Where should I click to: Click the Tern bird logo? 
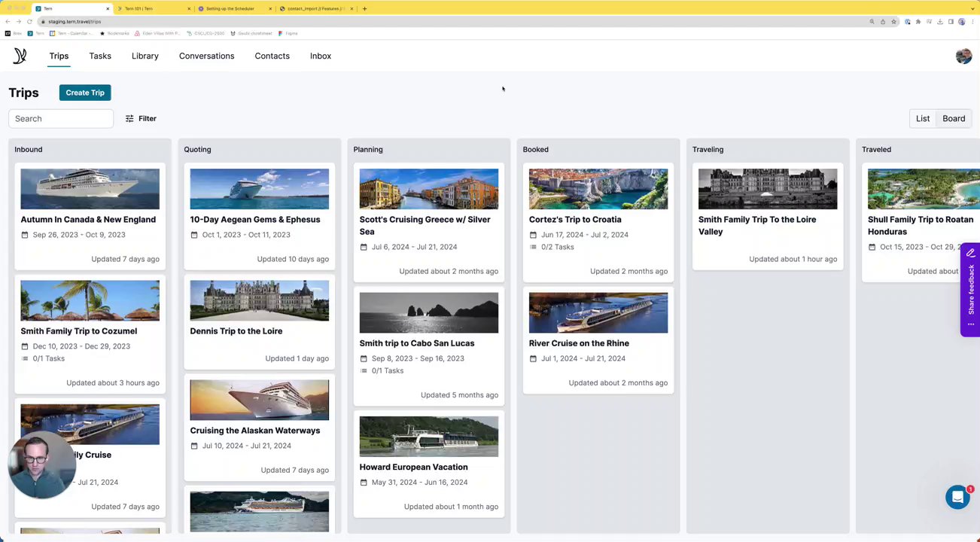pos(20,56)
